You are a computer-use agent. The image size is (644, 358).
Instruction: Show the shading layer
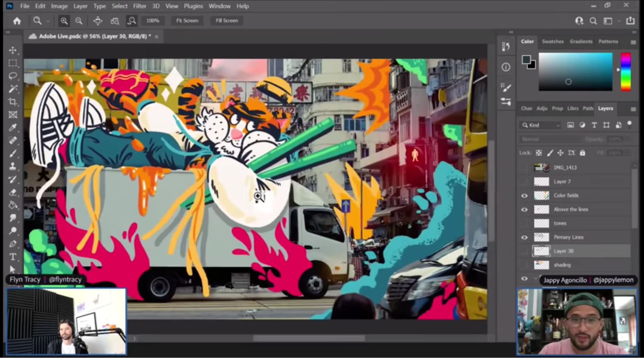point(524,265)
